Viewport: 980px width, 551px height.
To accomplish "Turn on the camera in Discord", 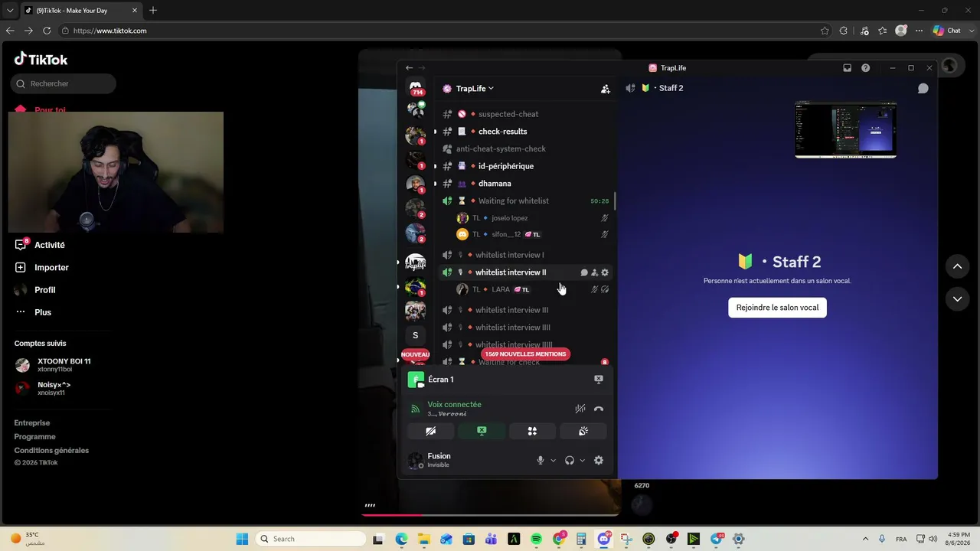I will pos(431,431).
